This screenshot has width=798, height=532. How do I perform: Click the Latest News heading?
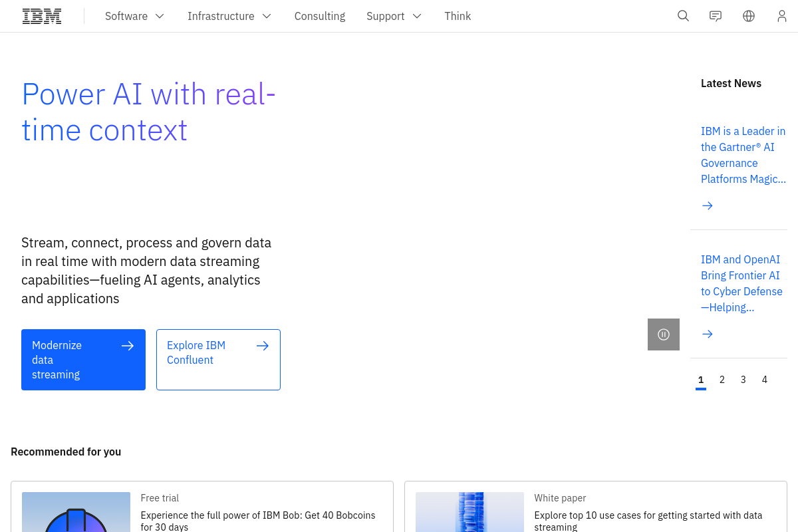(731, 83)
